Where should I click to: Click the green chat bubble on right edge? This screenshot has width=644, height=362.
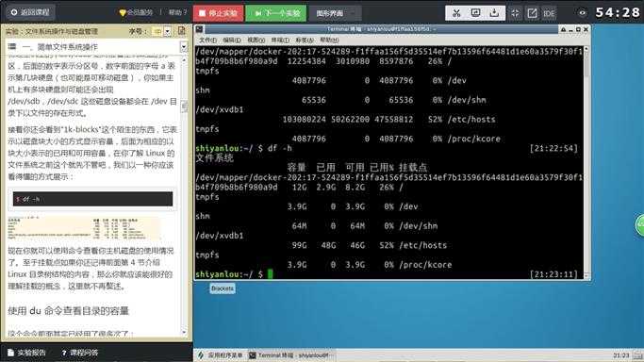pos(639,224)
